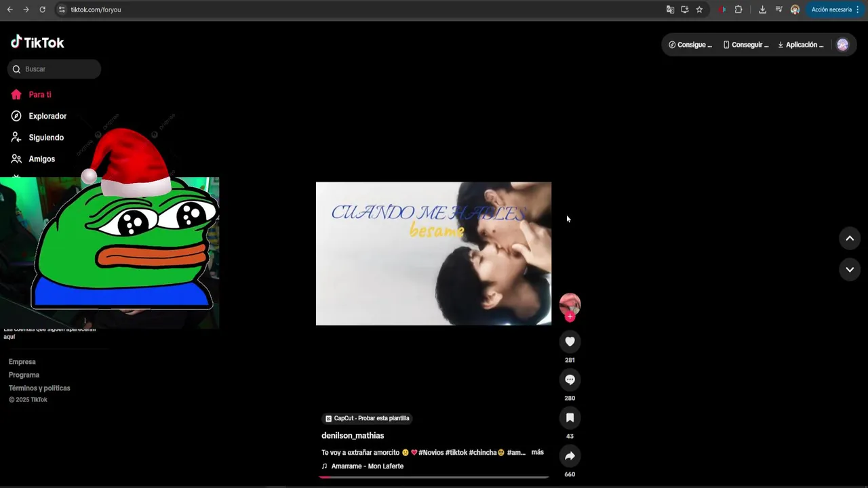Viewport: 868px width, 488px height.
Task: Open the translate page icon
Action: pos(670,9)
